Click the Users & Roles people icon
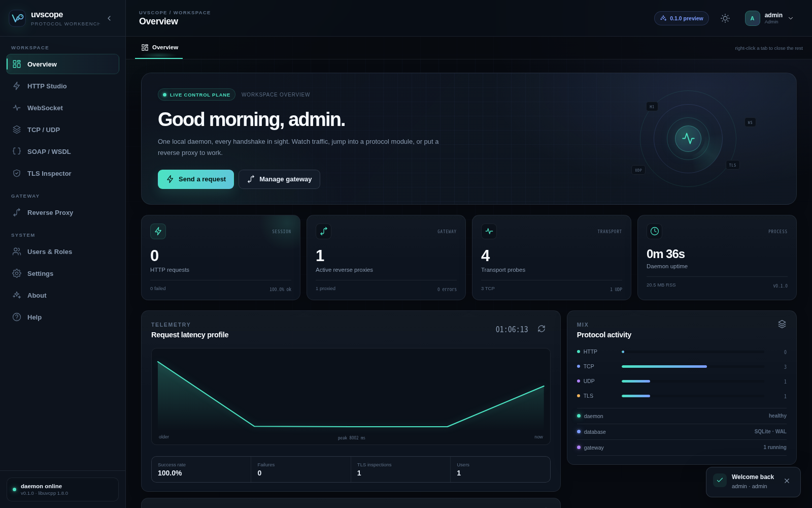This screenshot has height=508, width=812. pos(17,251)
